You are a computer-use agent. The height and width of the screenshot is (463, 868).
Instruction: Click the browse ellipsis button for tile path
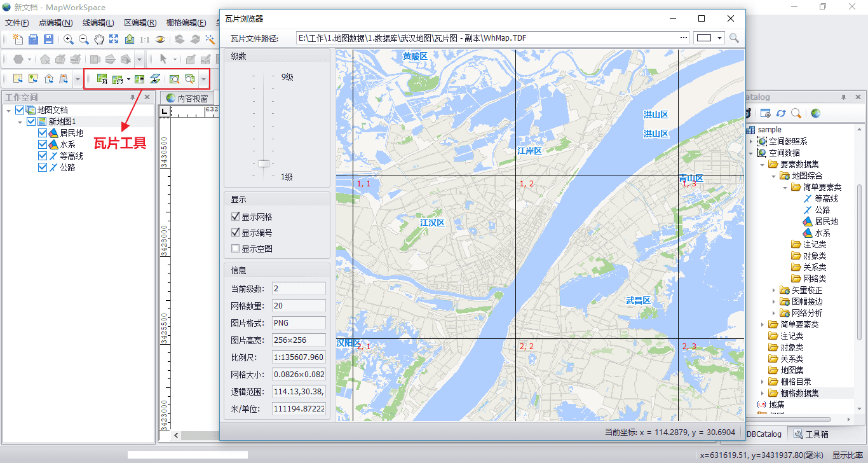[x=684, y=38]
